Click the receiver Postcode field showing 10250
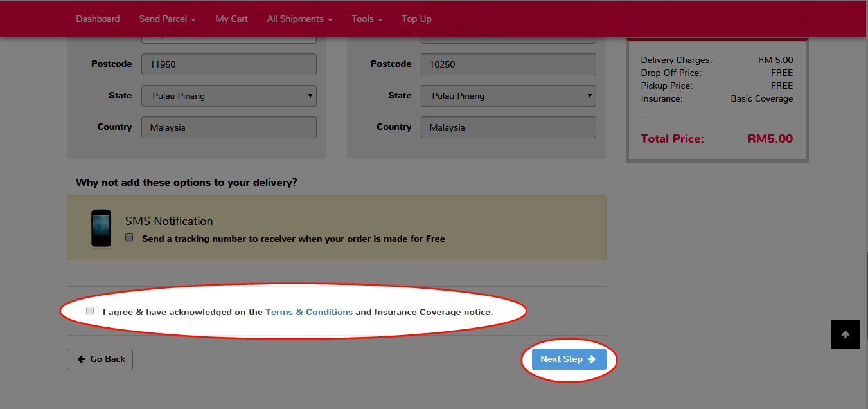Image resolution: width=868 pixels, height=409 pixels. (508, 64)
